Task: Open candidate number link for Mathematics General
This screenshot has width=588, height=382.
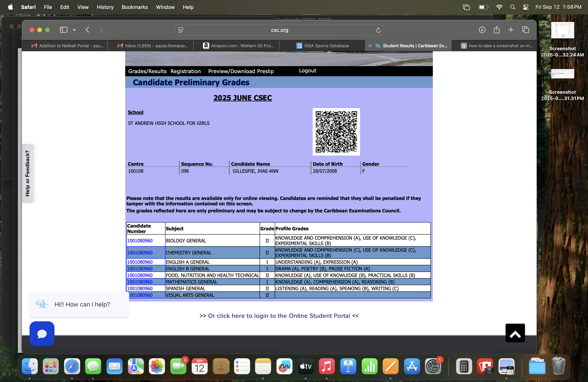Action: coord(140,282)
